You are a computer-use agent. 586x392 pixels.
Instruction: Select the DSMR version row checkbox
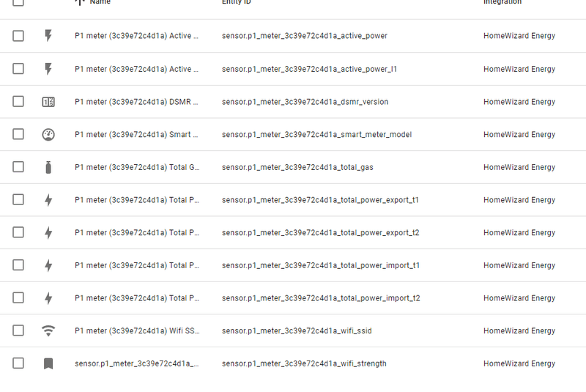(18, 102)
